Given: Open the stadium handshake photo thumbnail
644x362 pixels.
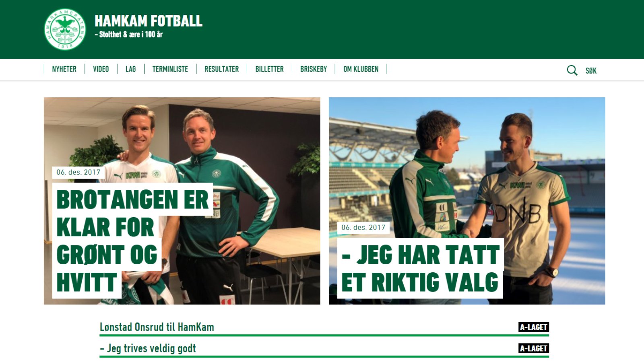Looking at the screenshot, I should [x=467, y=201].
